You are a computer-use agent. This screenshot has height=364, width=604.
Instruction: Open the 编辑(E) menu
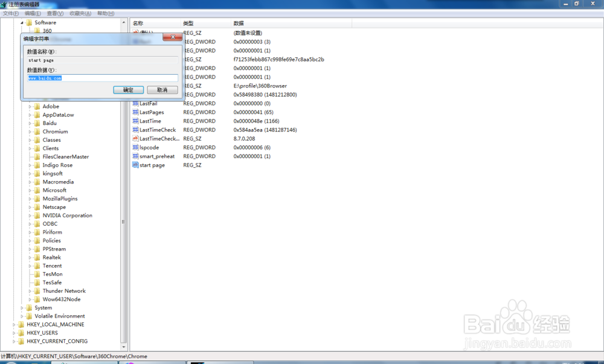coord(33,13)
